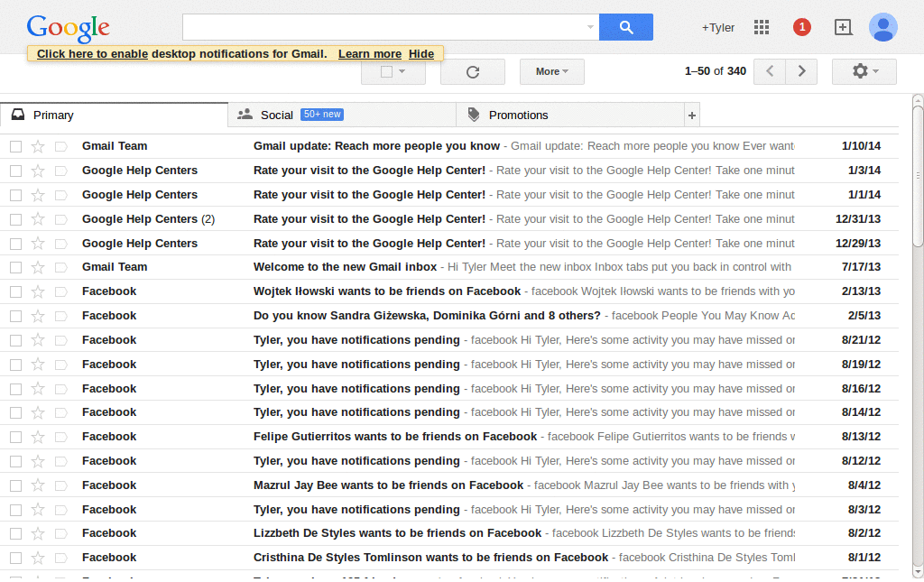Click the 1–50 of 340 counter
924x582 pixels.
click(x=715, y=71)
